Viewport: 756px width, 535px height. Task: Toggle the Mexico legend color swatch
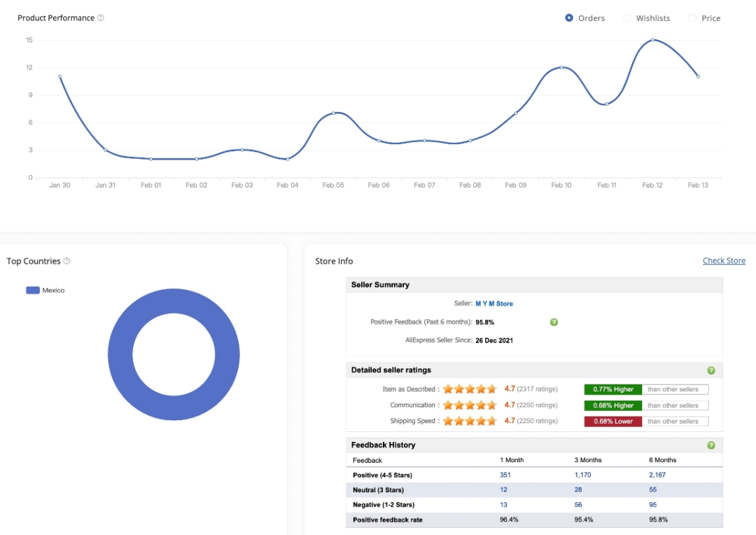pyautogui.click(x=33, y=291)
